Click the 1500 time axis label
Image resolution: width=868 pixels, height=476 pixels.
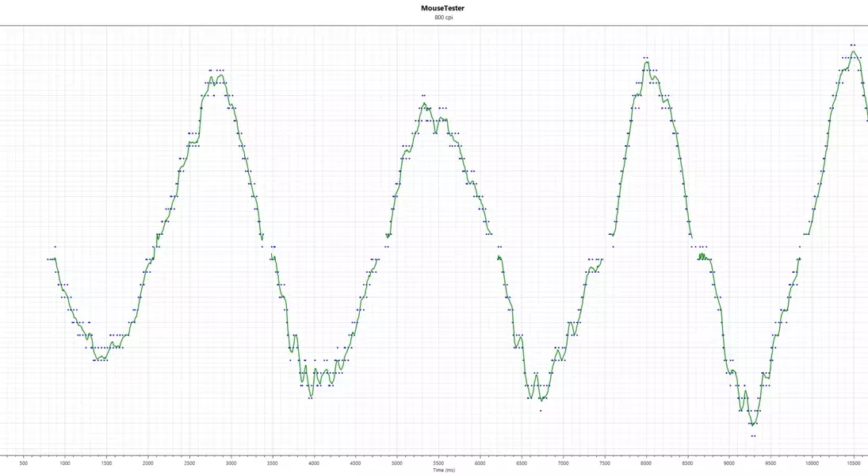106,463
